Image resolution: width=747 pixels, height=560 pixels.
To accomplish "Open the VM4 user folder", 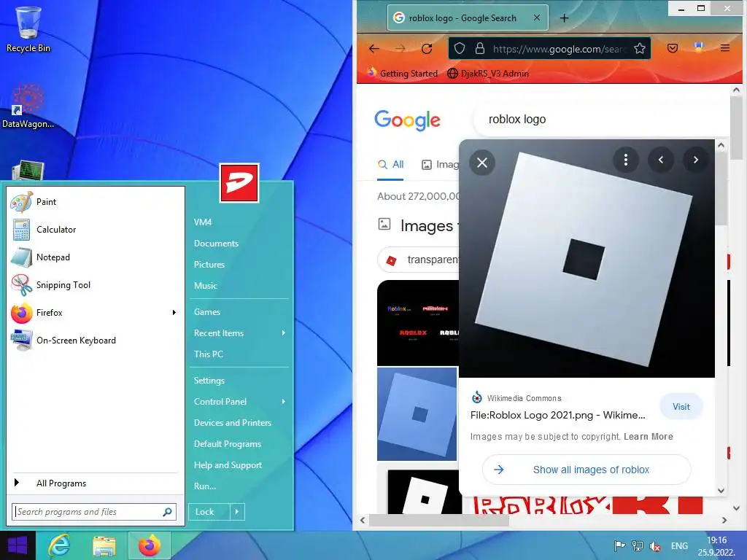I will coord(203,222).
